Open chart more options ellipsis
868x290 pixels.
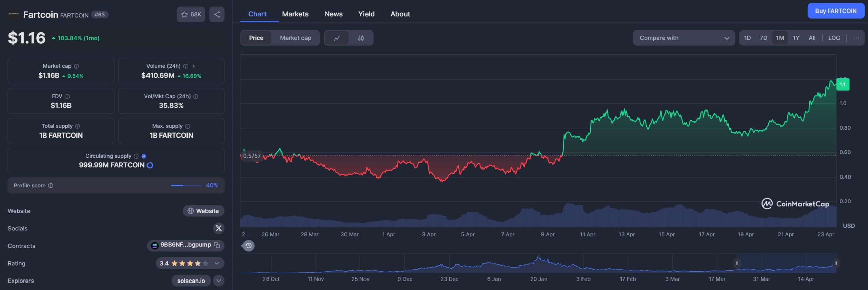tap(856, 38)
